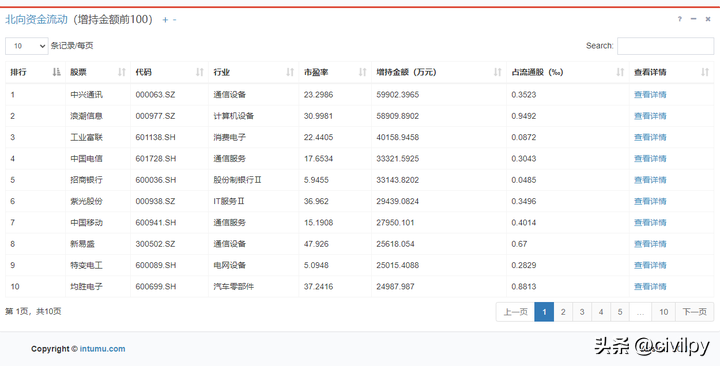Open 查看详情 for 新易盛
The height and width of the screenshot is (366, 720).
click(650, 244)
